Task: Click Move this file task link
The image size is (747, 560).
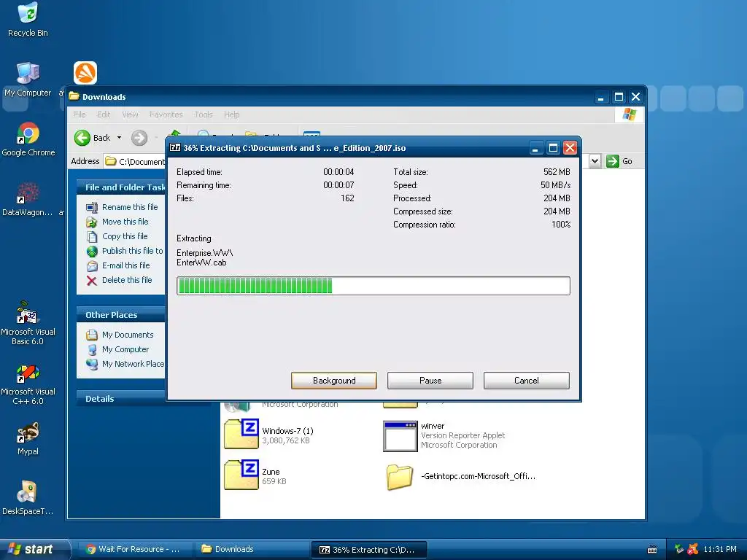Action: (x=125, y=222)
